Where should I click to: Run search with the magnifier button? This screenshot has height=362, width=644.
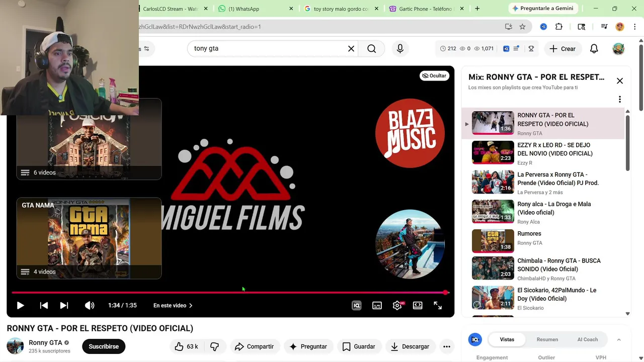coord(371,49)
